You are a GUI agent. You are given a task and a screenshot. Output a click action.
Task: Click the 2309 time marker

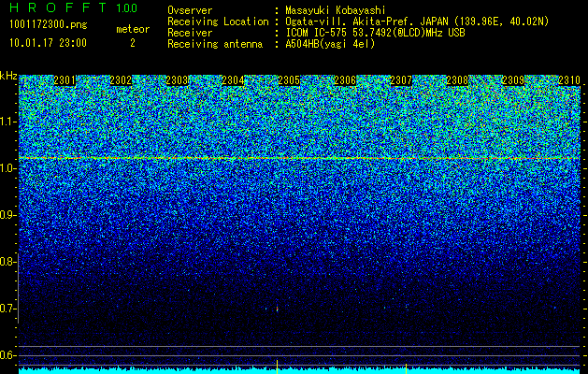[x=513, y=80]
